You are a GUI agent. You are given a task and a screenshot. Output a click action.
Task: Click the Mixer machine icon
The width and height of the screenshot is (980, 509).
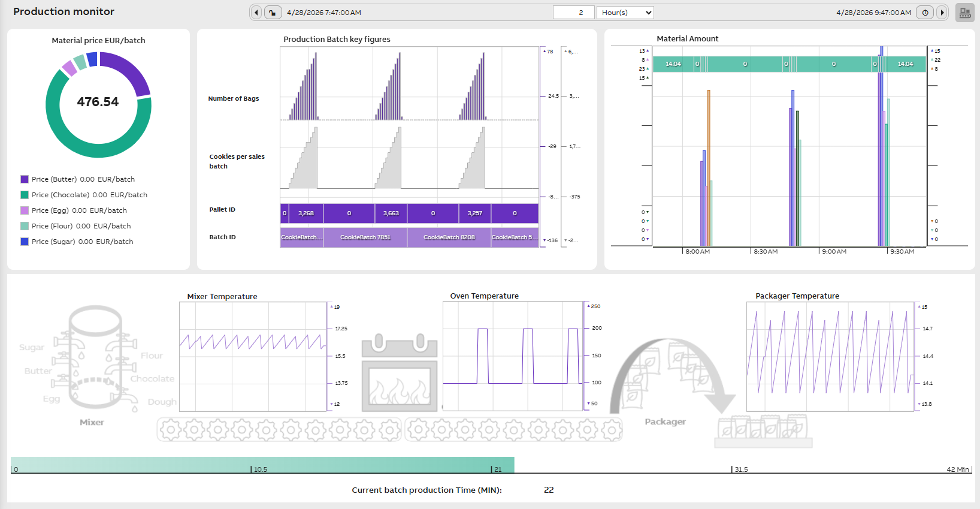pyautogui.click(x=95, y=359)
